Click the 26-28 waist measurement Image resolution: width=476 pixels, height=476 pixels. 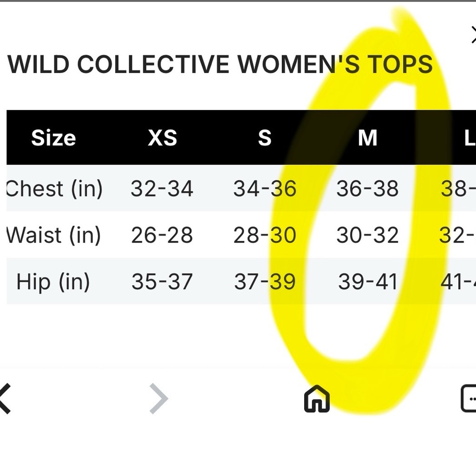[162, 235]
